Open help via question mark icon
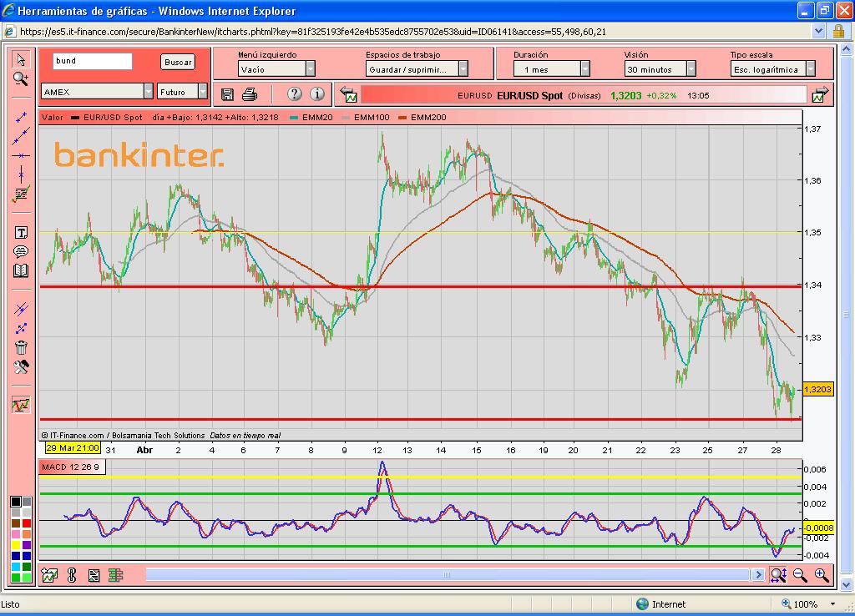 pyautogui.click(x=294, y=93)
